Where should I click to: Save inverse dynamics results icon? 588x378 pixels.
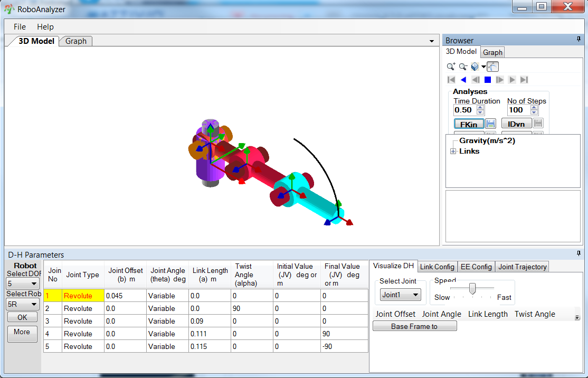(x=538, y=124)
